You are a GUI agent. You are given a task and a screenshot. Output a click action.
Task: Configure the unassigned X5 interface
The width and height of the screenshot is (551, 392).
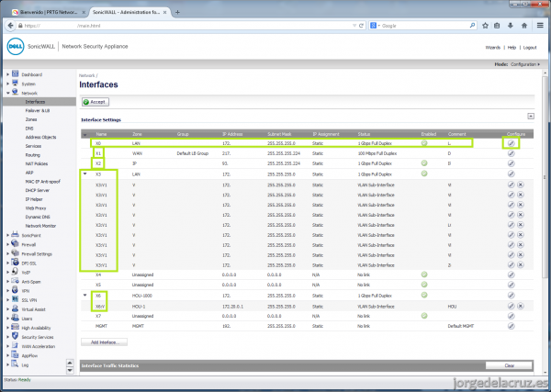(511, 285)
